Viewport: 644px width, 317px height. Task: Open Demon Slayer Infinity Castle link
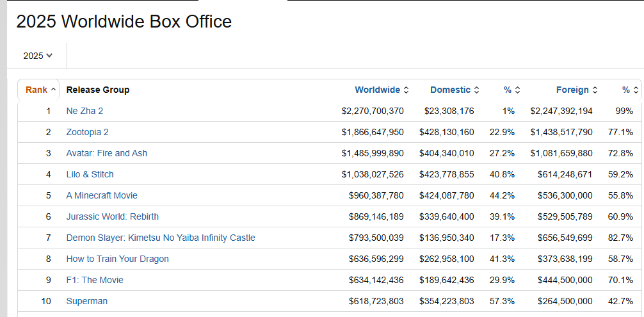click(161, 238)
